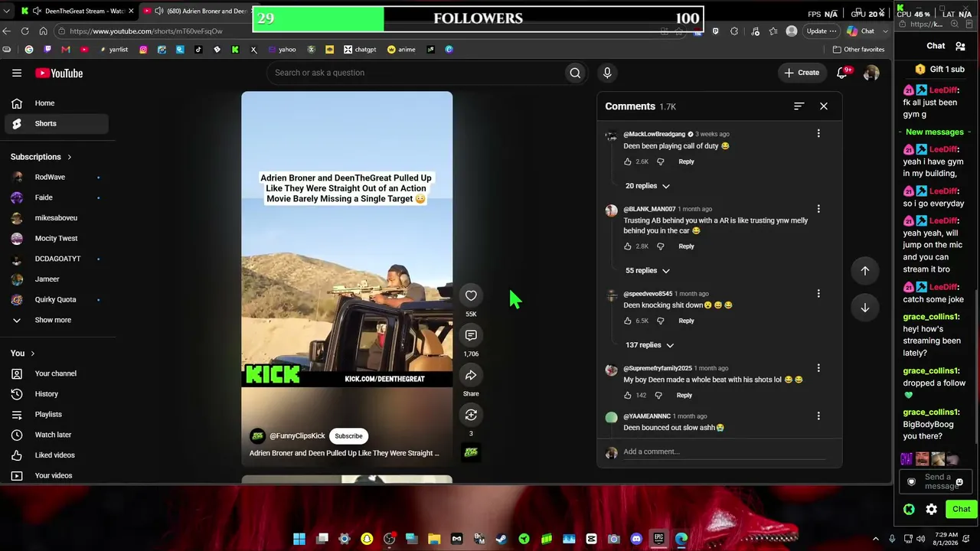Reply to MackLowBreadgang's comment
The height and width of the screenshot is (551, 980).
click(686, 161)
